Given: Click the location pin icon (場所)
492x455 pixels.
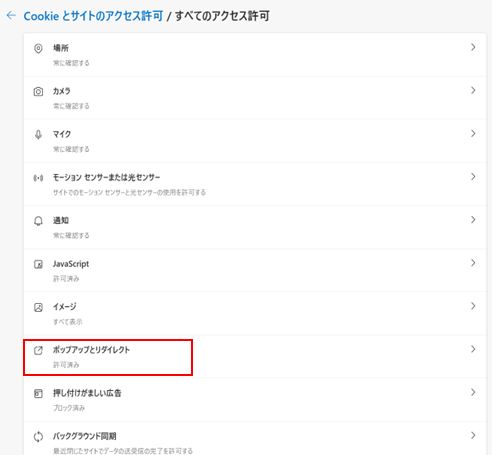Looking at the screenshot, I should (38, 49).
